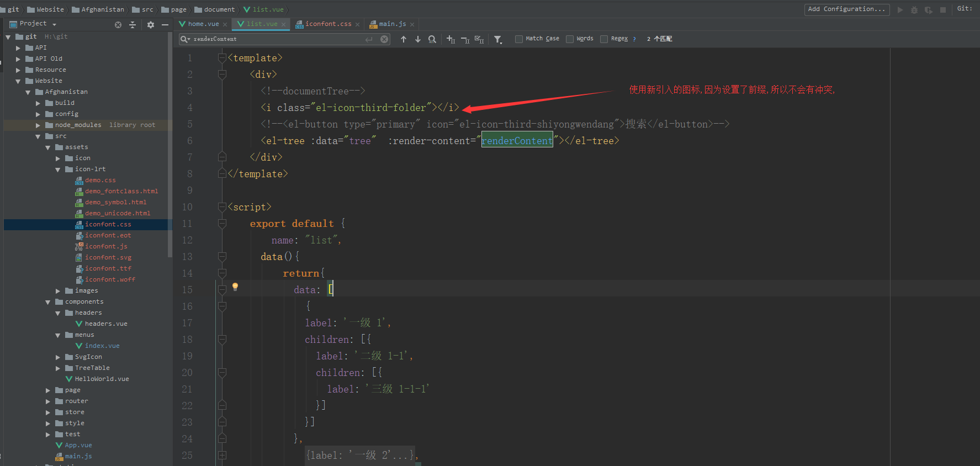Go to previous search occurrence arrow

pos(404,39)
